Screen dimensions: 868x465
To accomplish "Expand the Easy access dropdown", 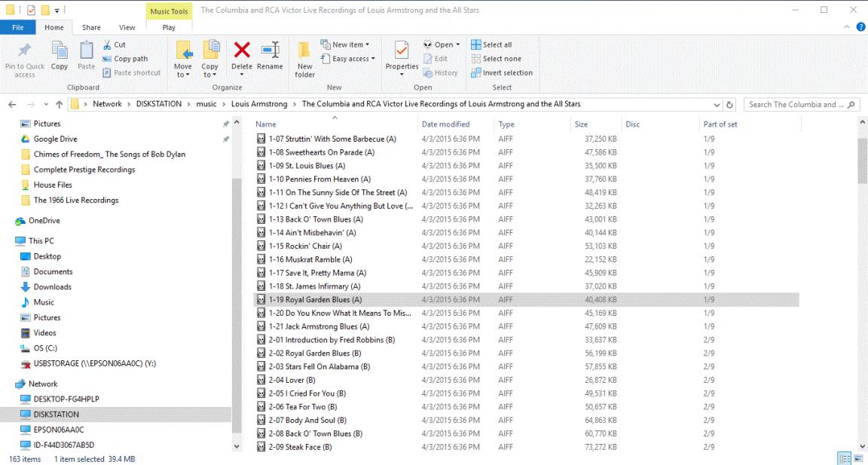I will tap(348, 59).
